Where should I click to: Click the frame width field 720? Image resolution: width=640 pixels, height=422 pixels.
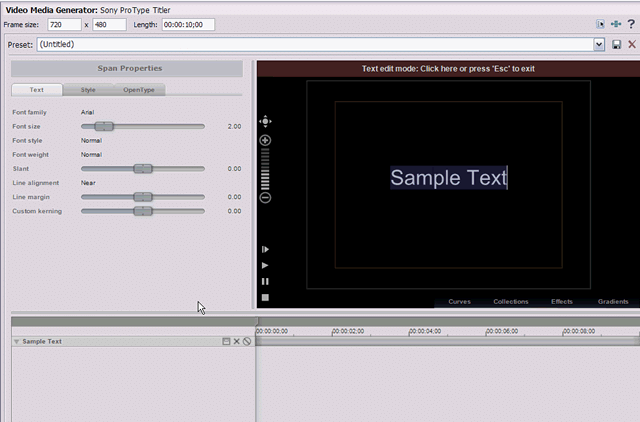coord(64,24)
